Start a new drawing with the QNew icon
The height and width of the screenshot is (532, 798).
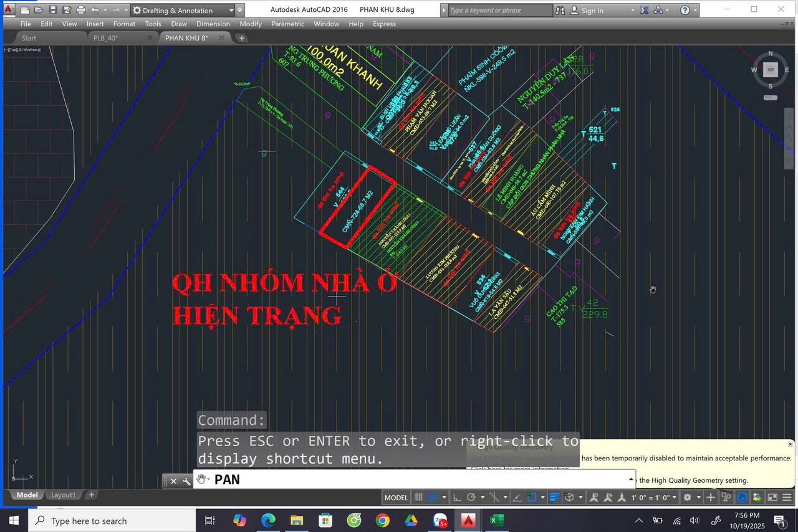pos(25,10)
